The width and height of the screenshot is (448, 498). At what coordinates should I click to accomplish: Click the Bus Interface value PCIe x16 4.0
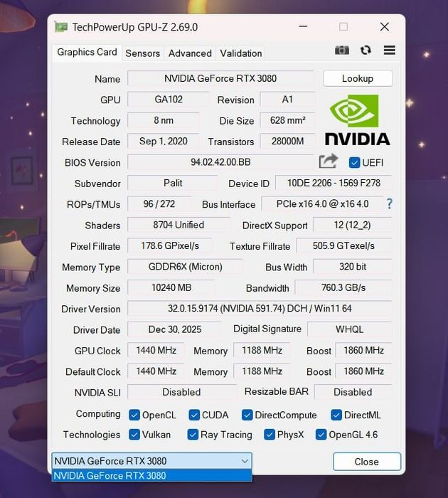point(322,204)
